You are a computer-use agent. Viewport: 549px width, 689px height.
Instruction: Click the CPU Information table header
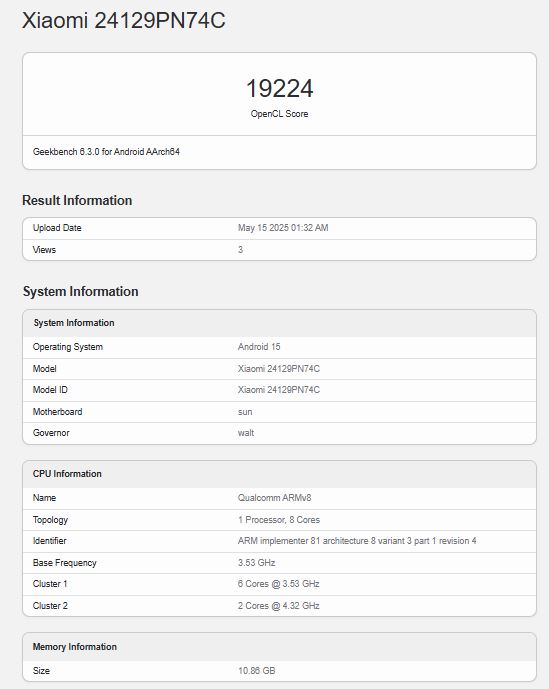click(x=280, y=474)
